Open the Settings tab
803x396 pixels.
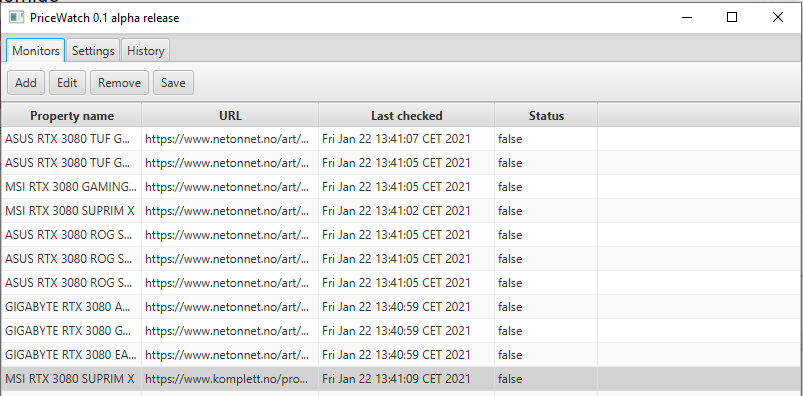click(x=93, y=51)
